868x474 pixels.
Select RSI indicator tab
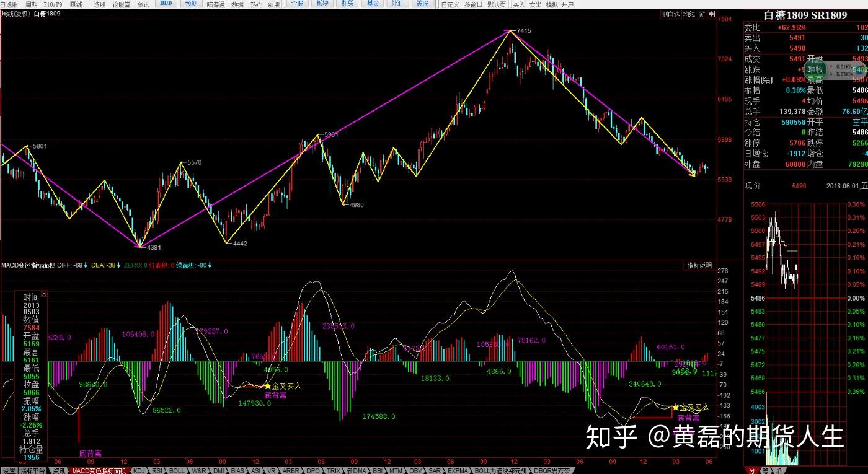tap(157, 470)
